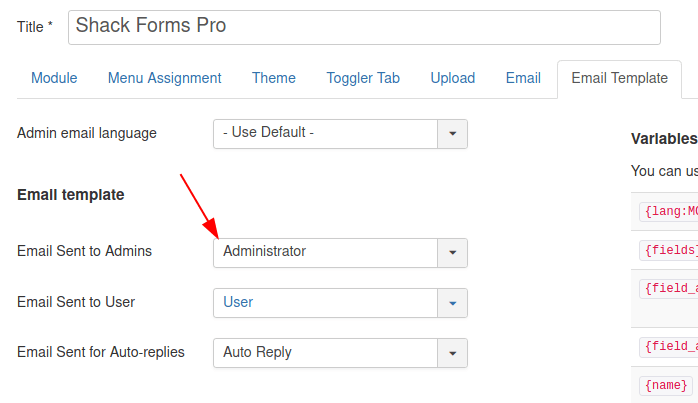698x403 pixels.
Task: Click the arrow beside the Auto Reply selection
Action: point(452,353)
